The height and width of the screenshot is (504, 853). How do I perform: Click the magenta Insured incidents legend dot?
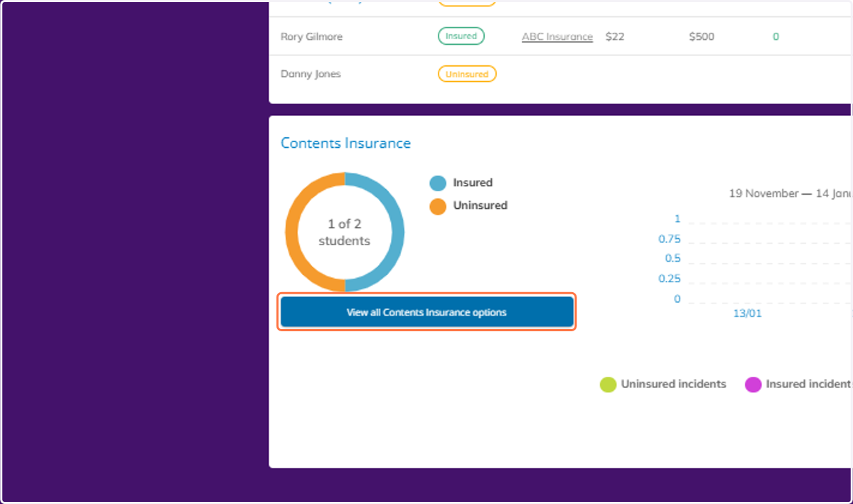(753, 385)
